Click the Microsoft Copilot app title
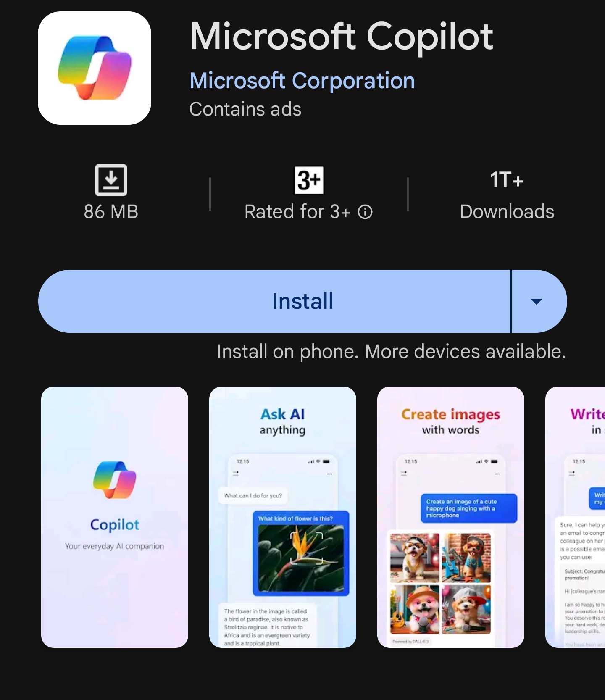 pyautogui.click(x=341, y=37)
